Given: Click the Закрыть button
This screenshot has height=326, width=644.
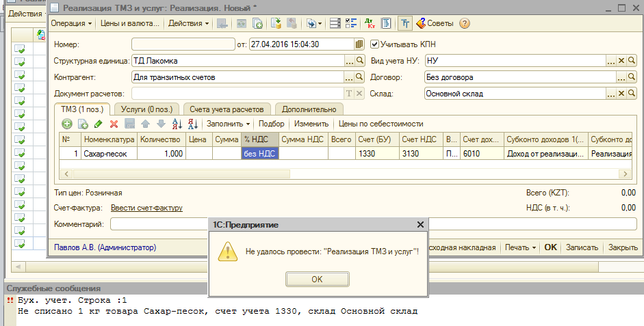Looking at the screenshot, I should [x=623, y=247].
